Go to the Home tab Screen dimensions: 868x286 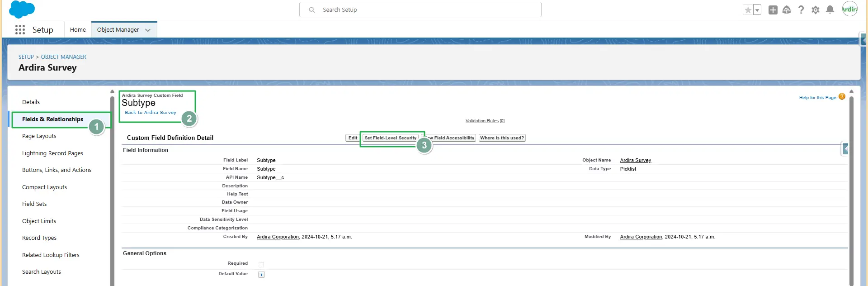(x=78, y=30)
